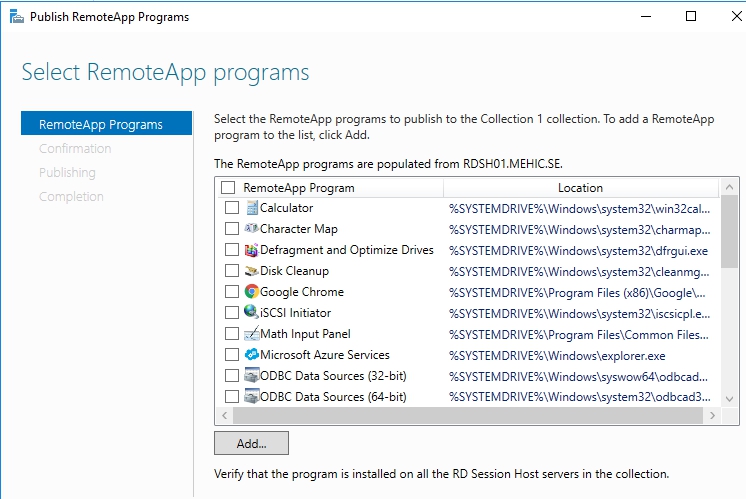Select the Math Input Panel icon

click(251, 334)
